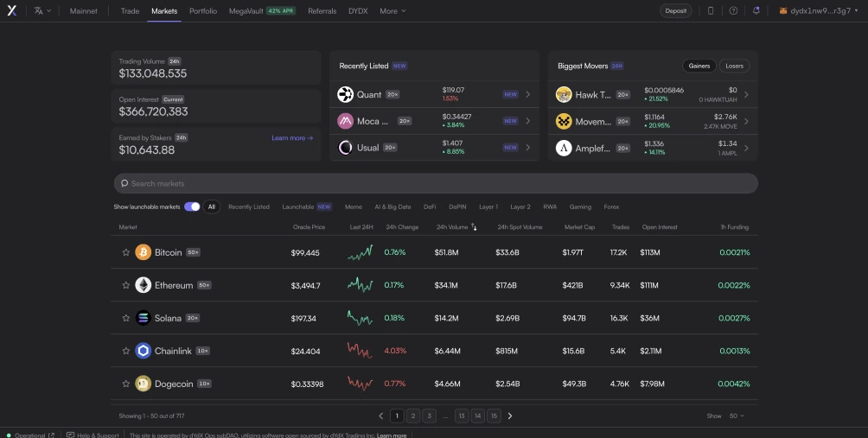Go to the next page arrow
Screen dimensions: 868x438
click(510, 416)
